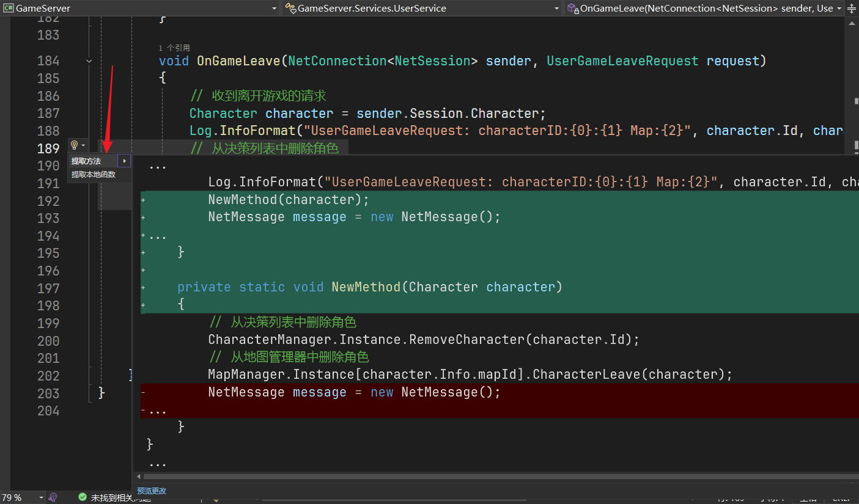The height and width of the screenshot is (504, 859).
Task: Click the C# project icon beside GameServer
Action: tap(9, 9)
